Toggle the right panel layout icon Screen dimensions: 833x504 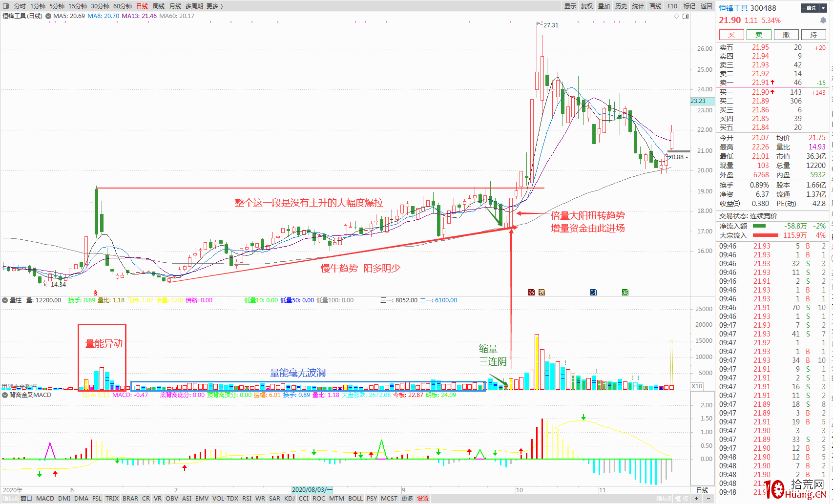point(686,16)
